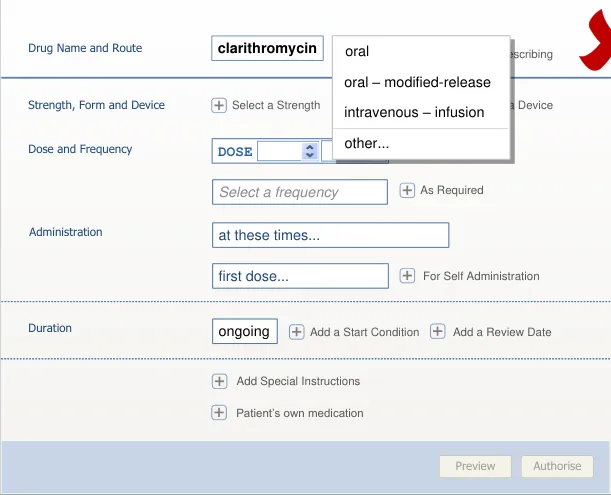The image size is (611, 495).
Task: Click the plus icon for Add a Start Condition
Action: 297,332
